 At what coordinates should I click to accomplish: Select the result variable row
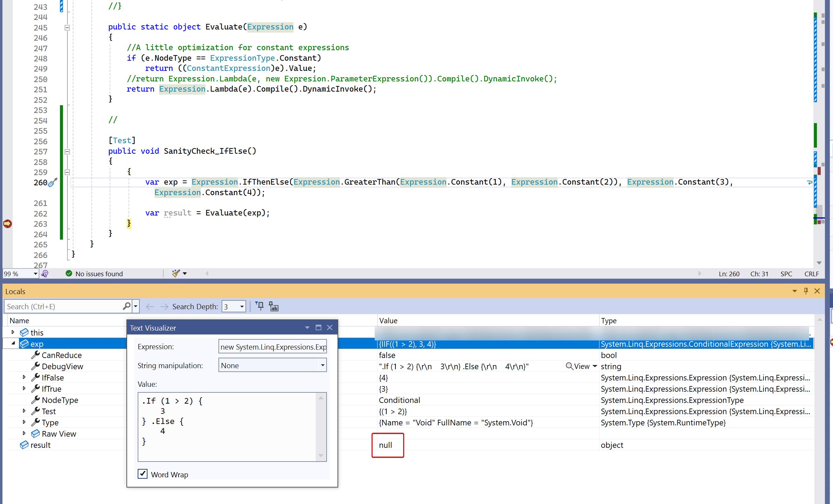(40, 445)
